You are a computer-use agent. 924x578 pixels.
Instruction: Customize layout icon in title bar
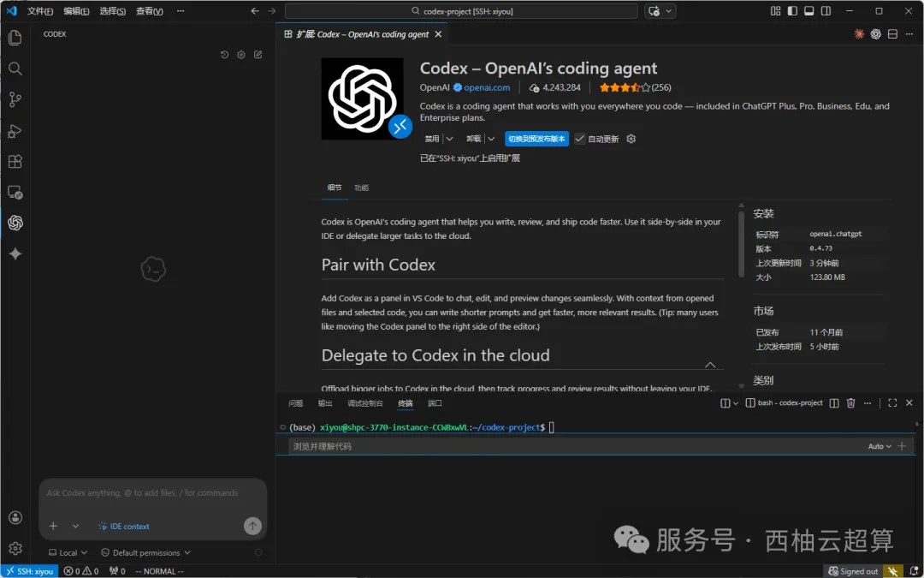pos(775,11)
